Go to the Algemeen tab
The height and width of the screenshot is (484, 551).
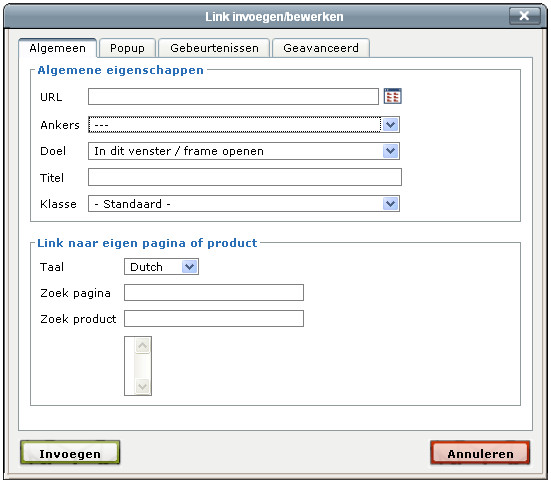pyautogui.click(x=58, y=48)
